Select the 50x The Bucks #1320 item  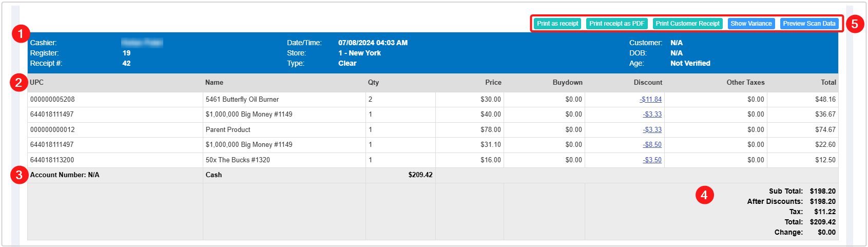(x=238, y=160)
